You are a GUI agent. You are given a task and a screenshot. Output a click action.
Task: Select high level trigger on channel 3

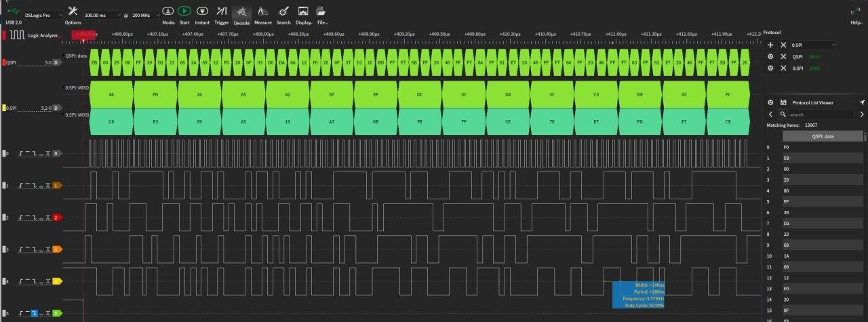(x=28, y=249)
